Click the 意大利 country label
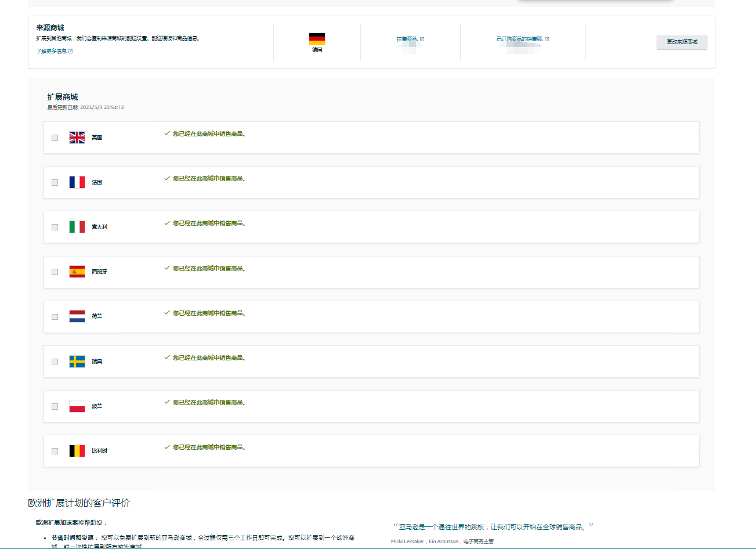 pos(99,227)
